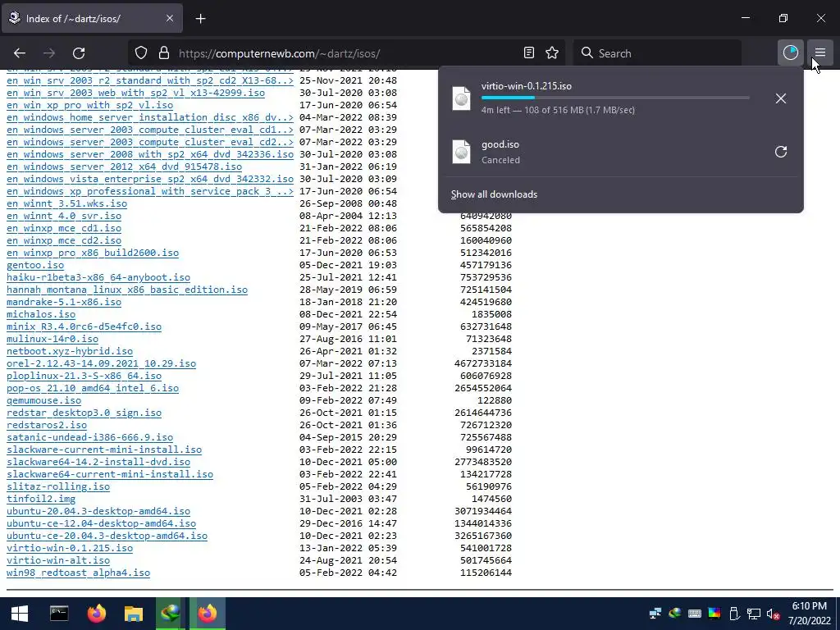Download pop-os_21.10_amd64_intel_6.iso
Screen dimensions: 840x630
(93, 388)
